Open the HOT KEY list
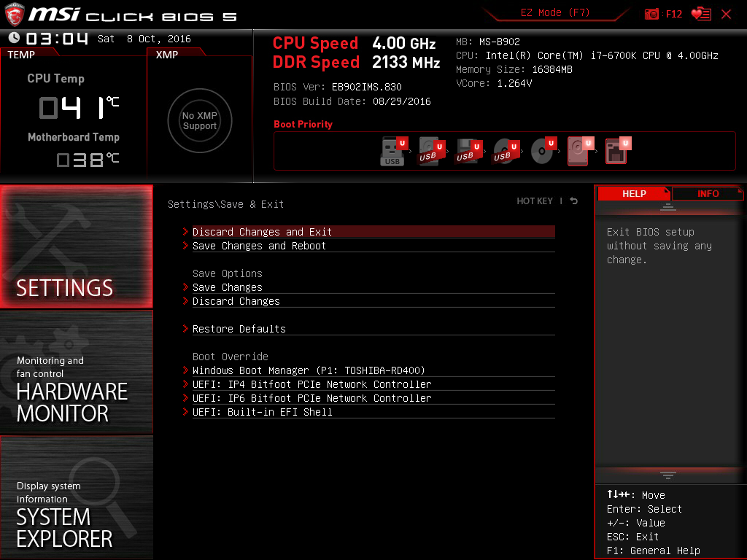This screenshot has height=560, width=747. (535, 201)
